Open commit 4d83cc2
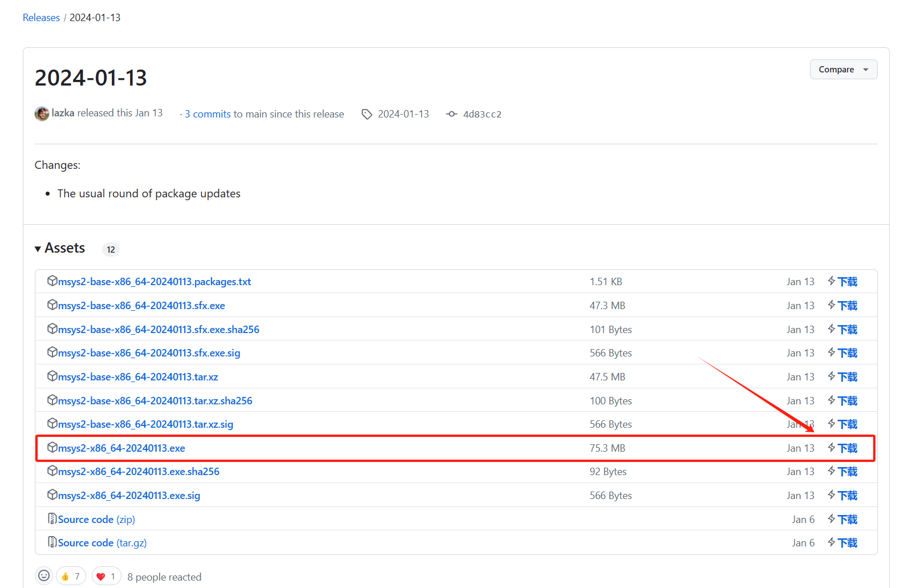Screen dimensions: 900x588 483,114
